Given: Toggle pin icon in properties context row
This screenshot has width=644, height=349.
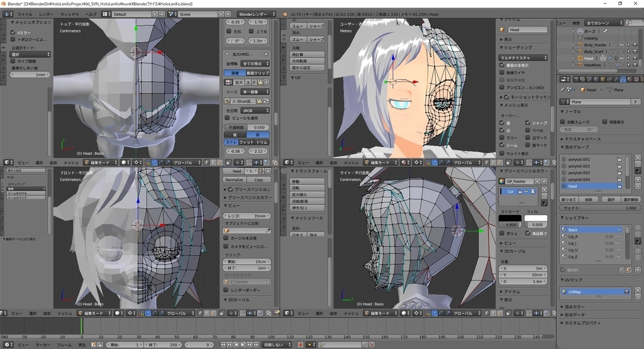Looking at the screenshot, I should 562,89.
